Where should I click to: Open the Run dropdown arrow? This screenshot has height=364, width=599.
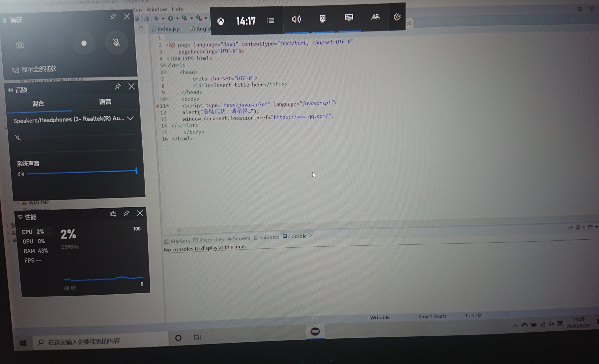(177, 18)
